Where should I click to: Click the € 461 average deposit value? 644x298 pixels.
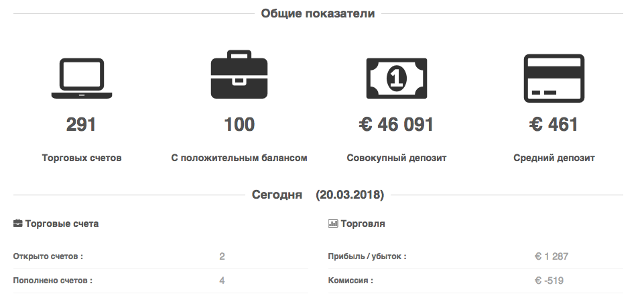click(x=554, y=125)
